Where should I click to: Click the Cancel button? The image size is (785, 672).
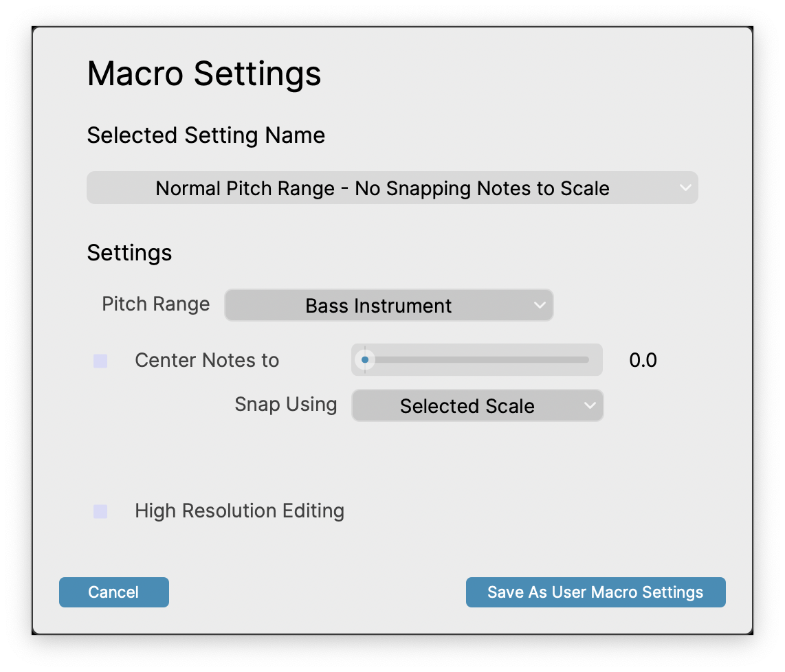tap(113, 592)
